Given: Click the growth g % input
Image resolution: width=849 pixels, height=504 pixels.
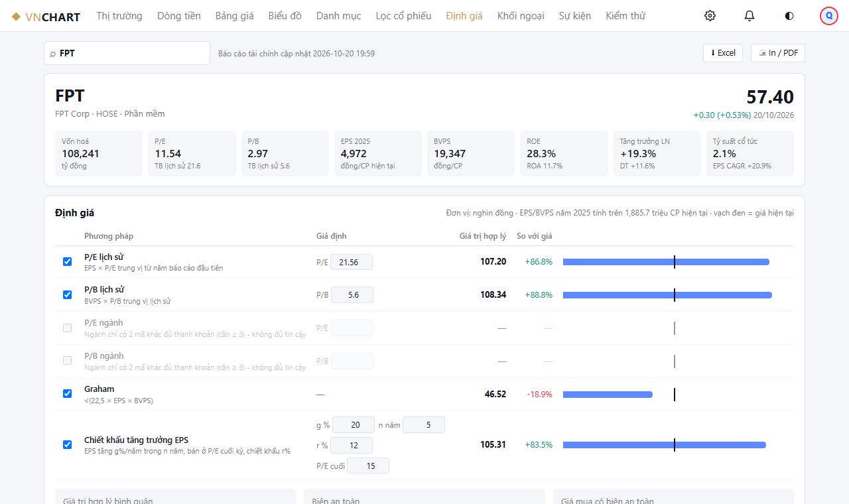Looking at the screenshot, I should (x=354, y=425).
